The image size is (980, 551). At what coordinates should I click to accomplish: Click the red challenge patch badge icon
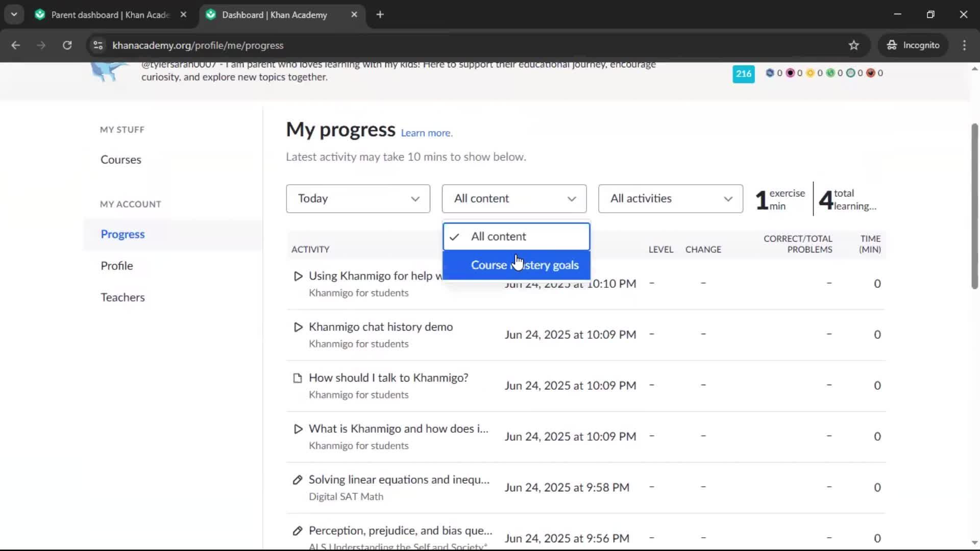(x=871, y=73)
